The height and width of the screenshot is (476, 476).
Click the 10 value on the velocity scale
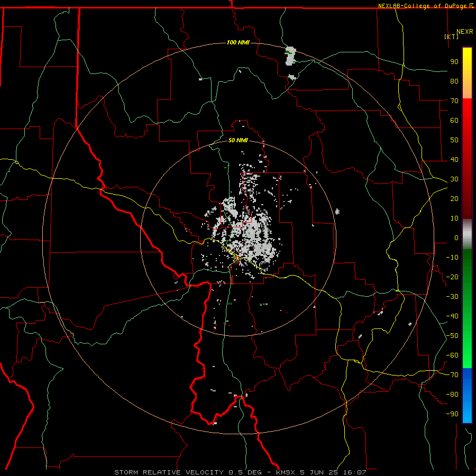pos(454,218)
